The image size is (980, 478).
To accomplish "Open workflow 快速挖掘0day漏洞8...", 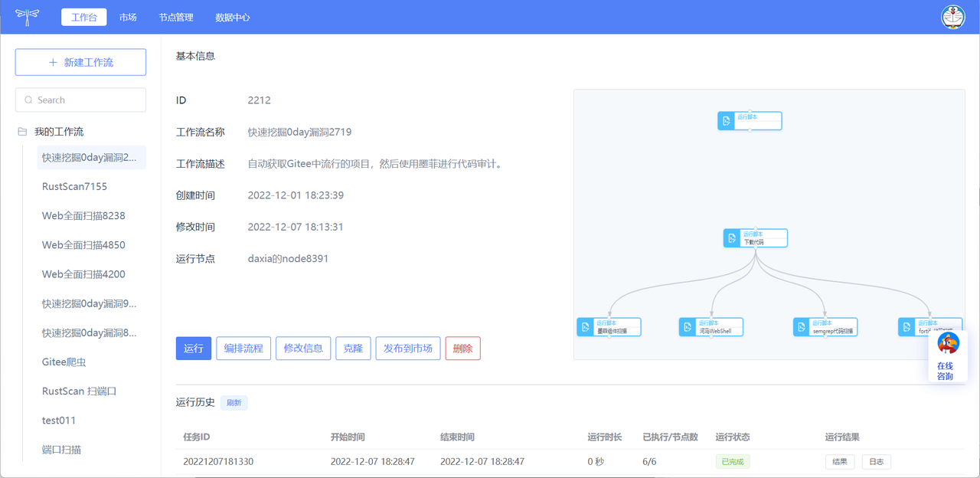I will click(x=91, y=333).
